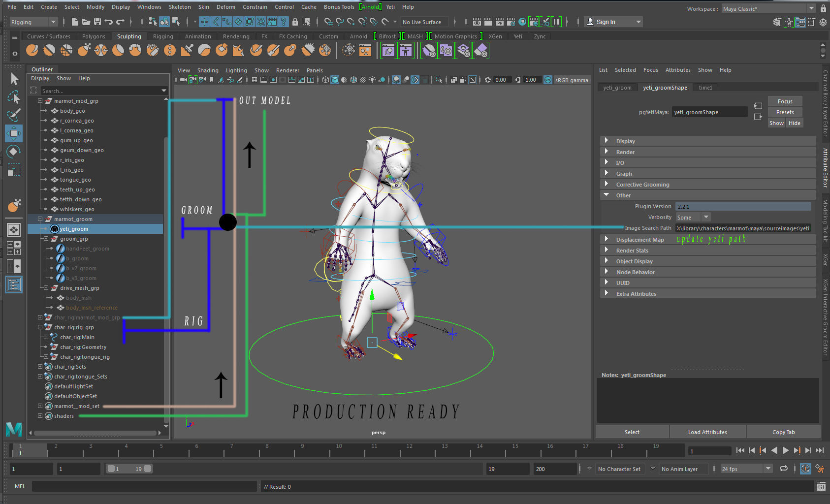Image resolution: width=830 pixels, height=504 pixels.
Task: Play animation backwards
Action: tap(774, 450)
